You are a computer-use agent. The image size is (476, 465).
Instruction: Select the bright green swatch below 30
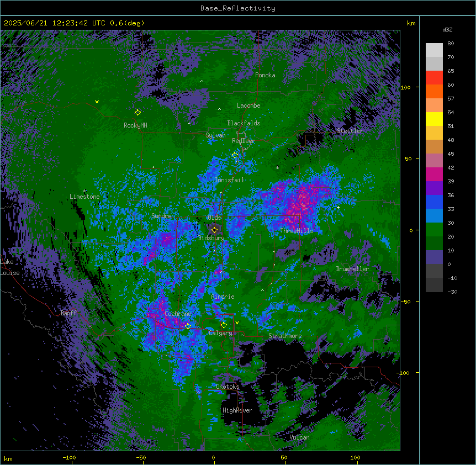coord(434,230)
